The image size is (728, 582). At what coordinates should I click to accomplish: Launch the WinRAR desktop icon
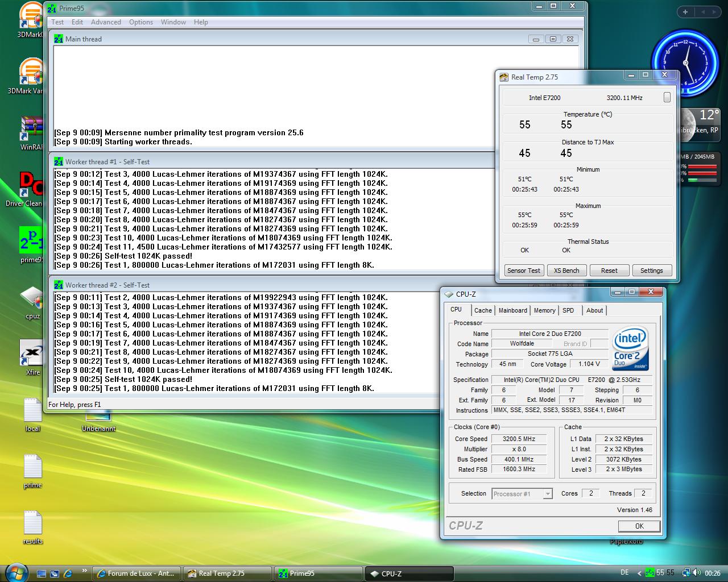tap(31, 132)
